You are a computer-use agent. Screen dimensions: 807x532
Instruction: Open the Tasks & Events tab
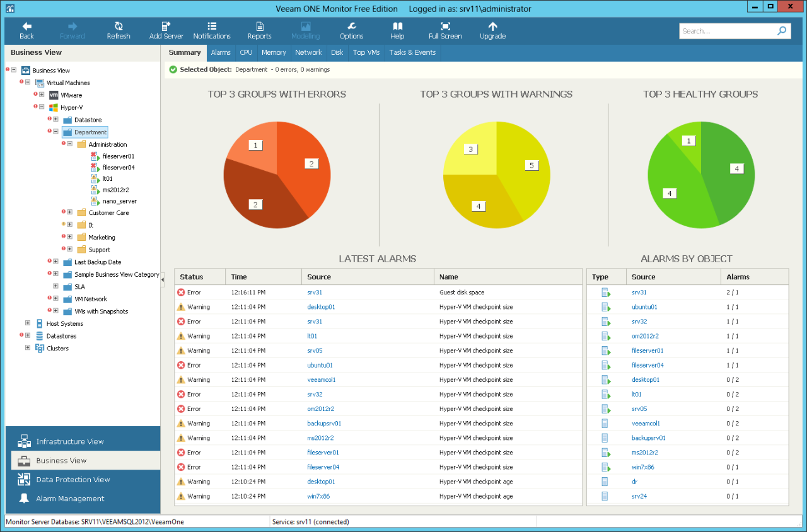pos(412,52)
